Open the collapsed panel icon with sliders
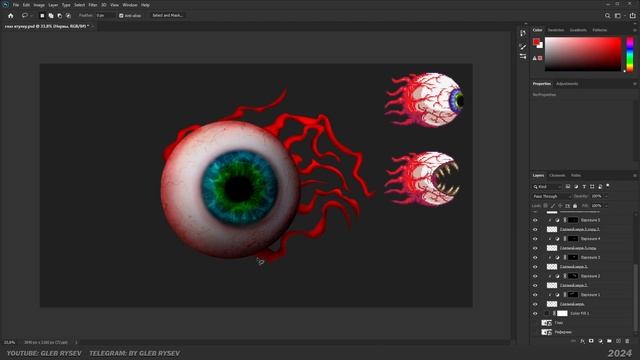 click(523, 56)
